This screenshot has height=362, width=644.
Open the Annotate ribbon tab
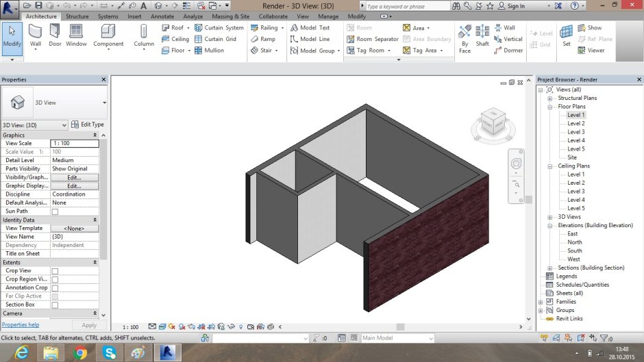(x=162, y=16)
